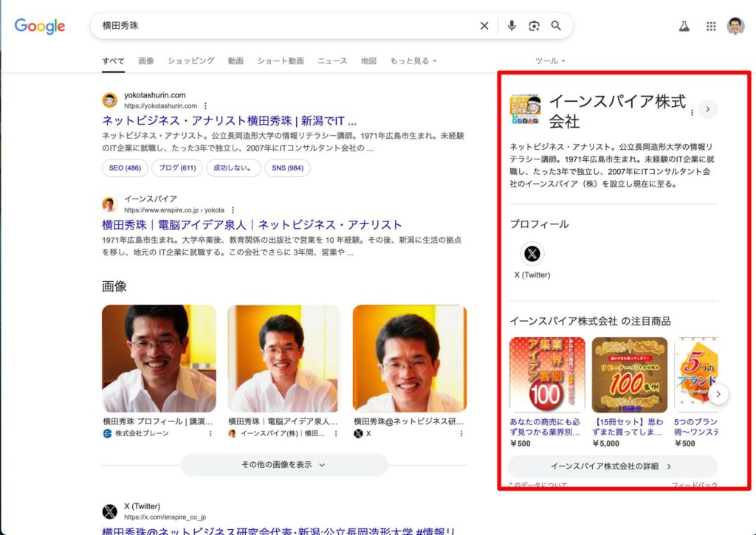Click the イーンスパイア result favicon
This screenshot has height=535, width=756.
(x=110, y=204)
